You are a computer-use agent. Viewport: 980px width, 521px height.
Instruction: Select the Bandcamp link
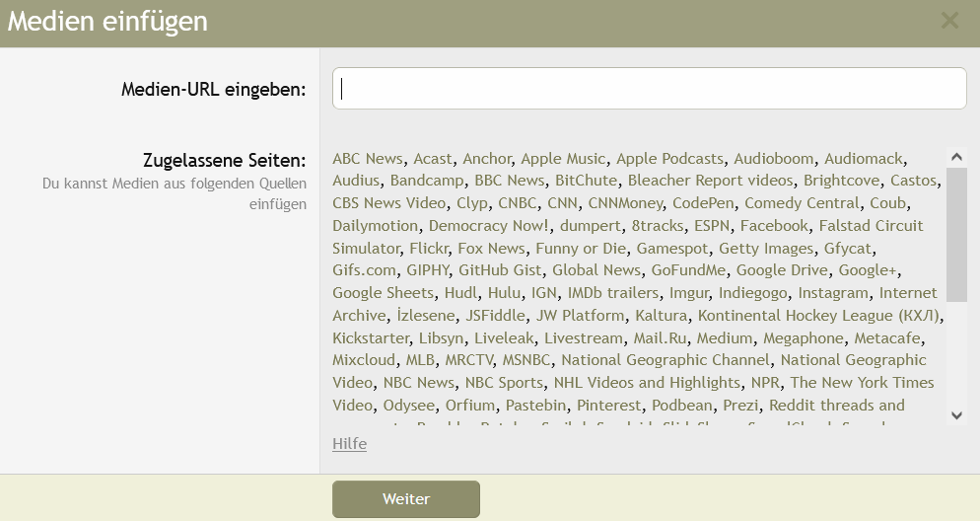tap(428, 181)
